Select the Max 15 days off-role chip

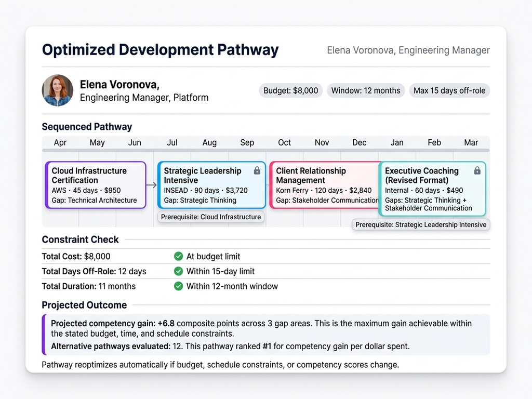449,90
